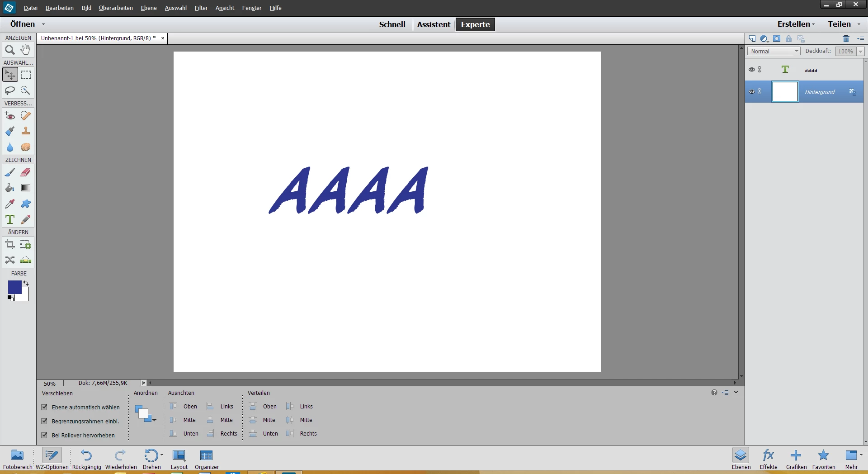Image resolution: width=868 pixels, height=474 pixels.
Task: Select the Content-Aware Move tool
Action: pyautogui.click(x=10, y=260)
